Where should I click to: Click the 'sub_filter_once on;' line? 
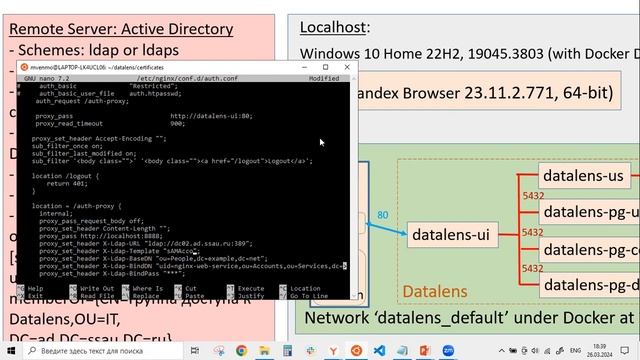(x=67, y=146)
